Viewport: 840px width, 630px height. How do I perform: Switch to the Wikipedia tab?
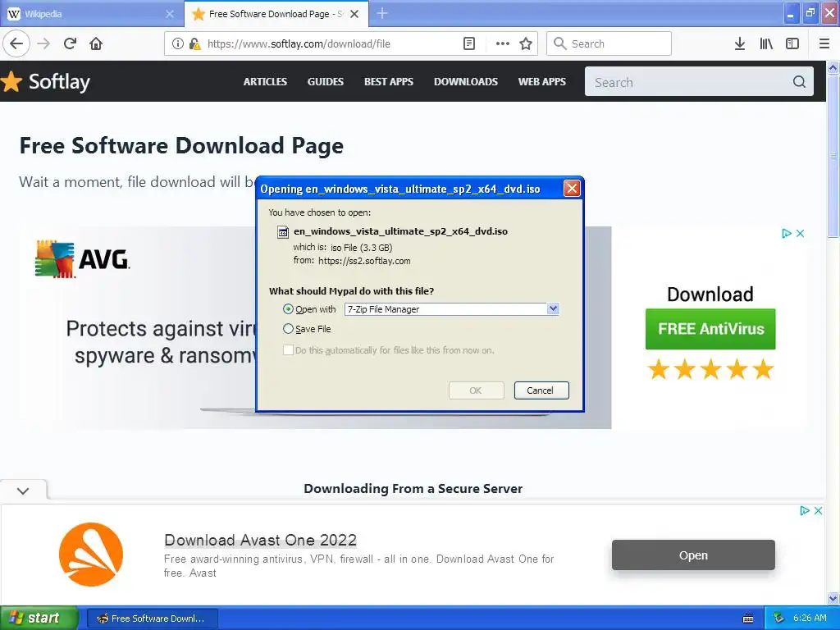tap(91, 14)
